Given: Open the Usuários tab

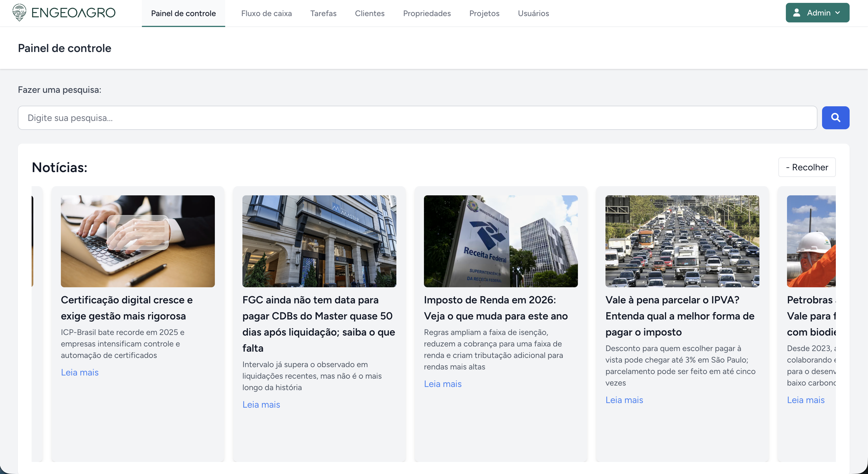Looking at the screenshot, I should [533, 14].
